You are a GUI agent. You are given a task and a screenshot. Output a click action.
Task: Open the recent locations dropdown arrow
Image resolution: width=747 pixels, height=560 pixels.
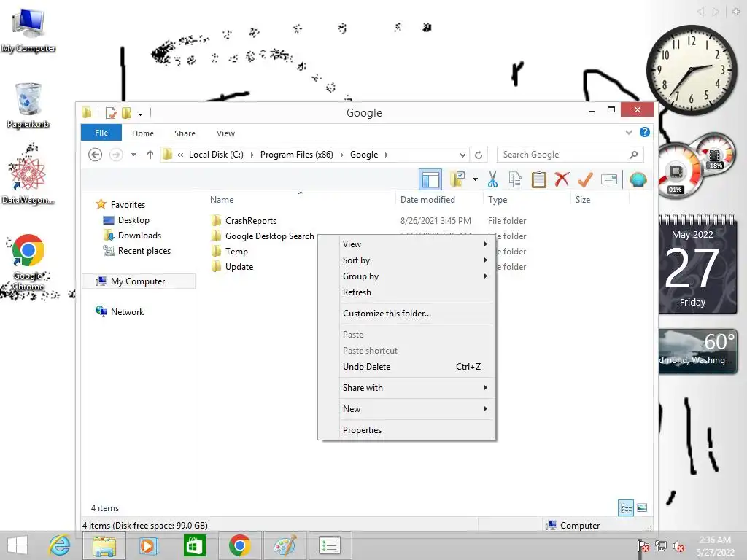[x=134, y=155]
